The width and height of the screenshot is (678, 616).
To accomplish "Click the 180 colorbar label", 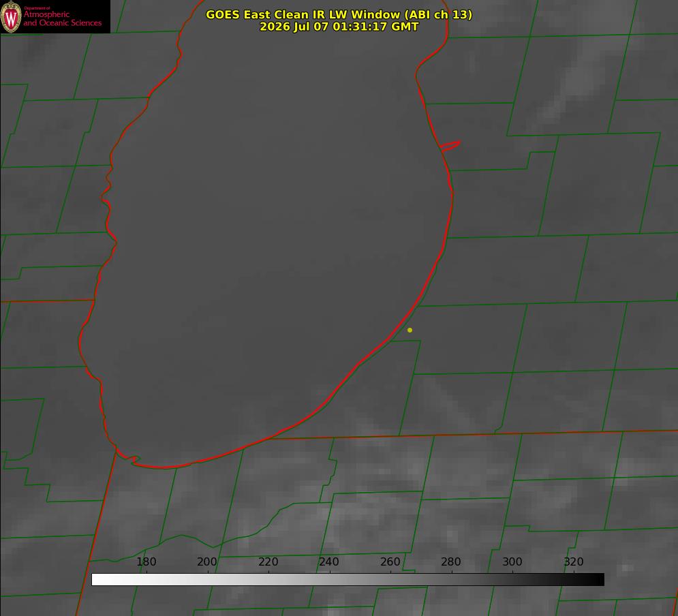I will point(146,561).
